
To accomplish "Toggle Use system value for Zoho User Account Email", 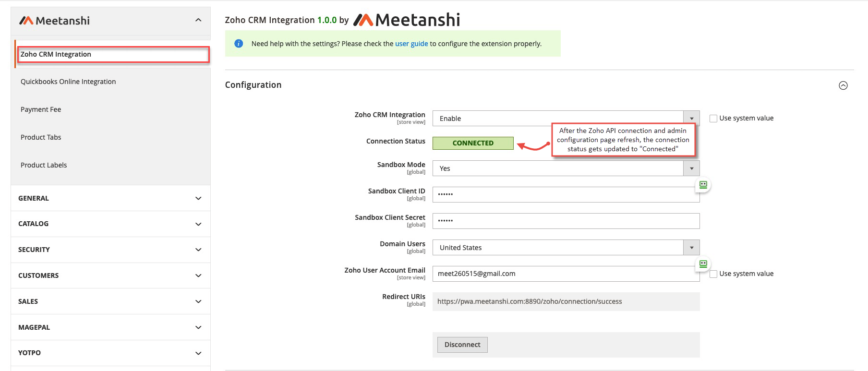I will coord(713,274).
